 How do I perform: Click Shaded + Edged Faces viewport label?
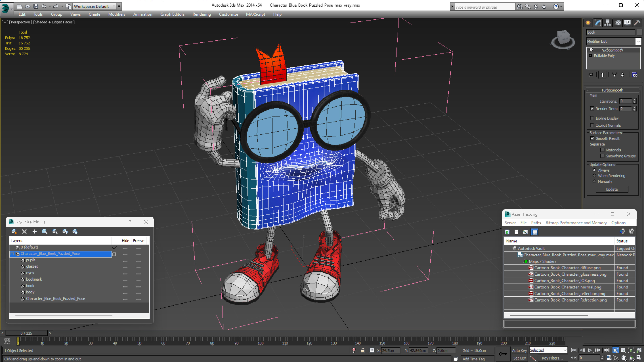coord(54,22)
